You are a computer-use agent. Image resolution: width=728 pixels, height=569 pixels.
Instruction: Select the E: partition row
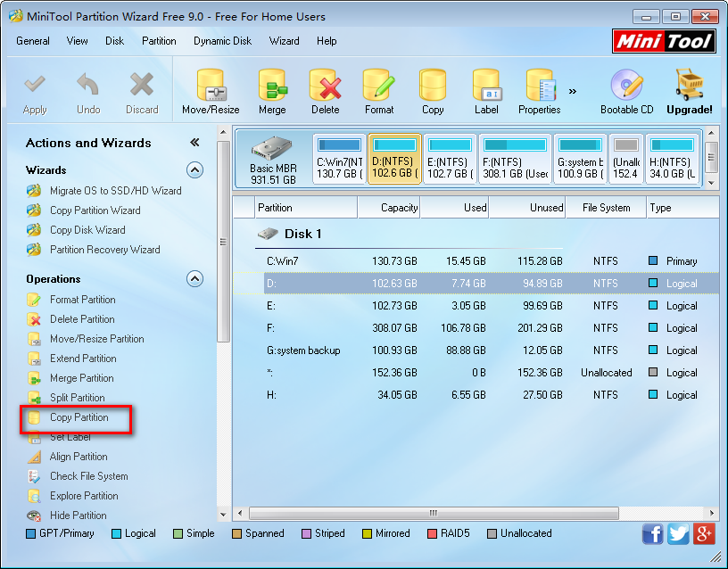pyautogui.click(x=476, y=306)
